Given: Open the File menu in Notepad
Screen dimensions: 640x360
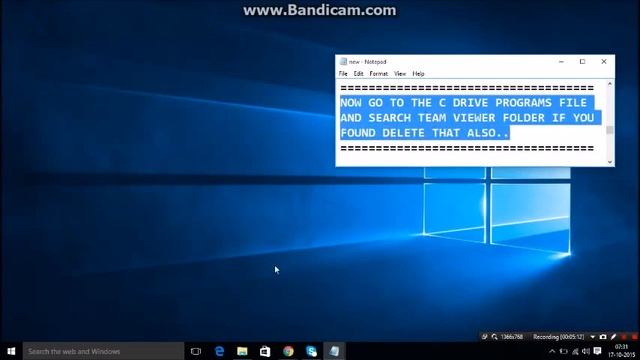Looking at the screenshot, I should pos(343,73).
